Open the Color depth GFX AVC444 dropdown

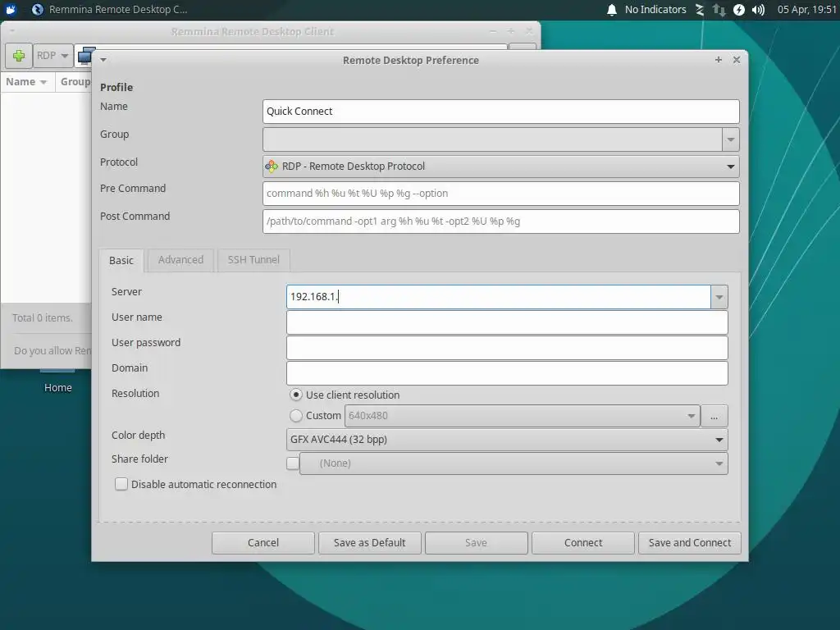coord(507,440)
